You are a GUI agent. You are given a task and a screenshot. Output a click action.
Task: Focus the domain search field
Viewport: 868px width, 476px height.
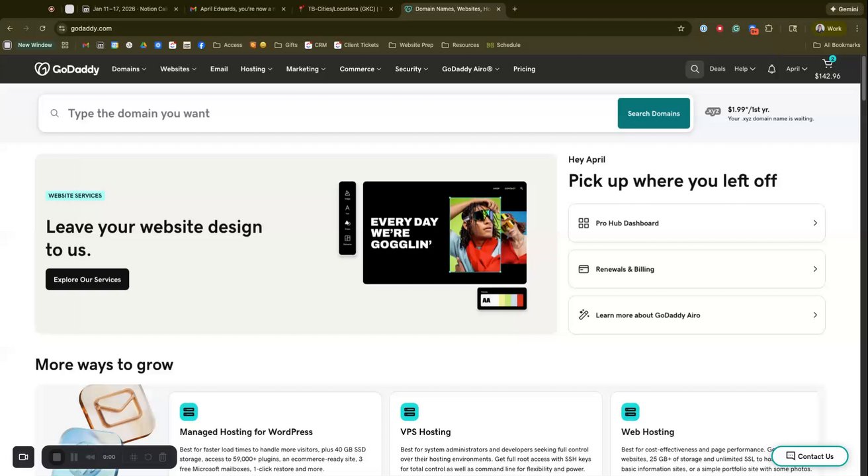[x=328, y=113]
